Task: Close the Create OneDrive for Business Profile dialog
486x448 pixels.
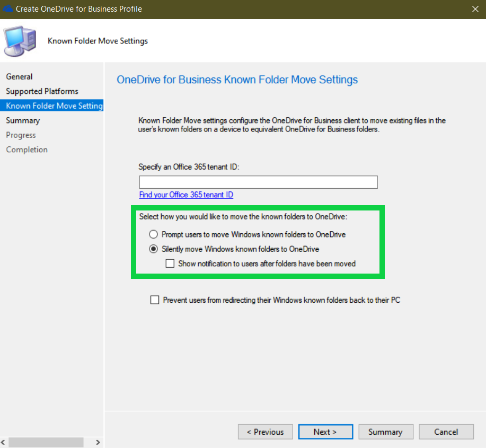Action: click(475, 9)
